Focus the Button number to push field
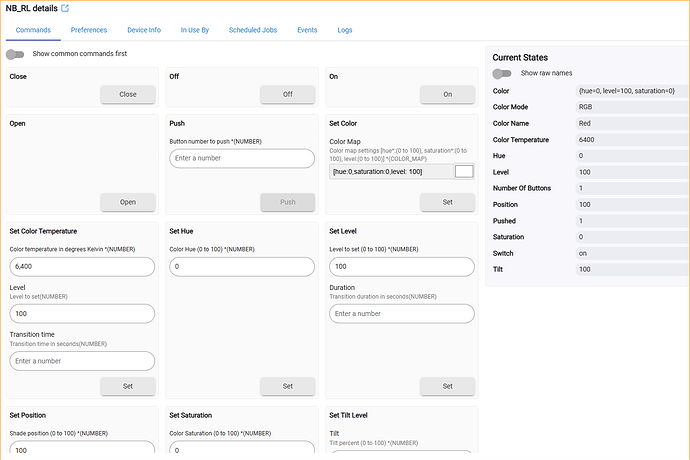The image size is (690, 460). (242, 158)
